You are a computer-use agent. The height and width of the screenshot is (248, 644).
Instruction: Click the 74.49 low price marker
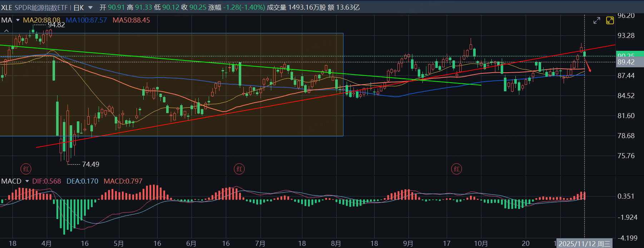(90, 164)
